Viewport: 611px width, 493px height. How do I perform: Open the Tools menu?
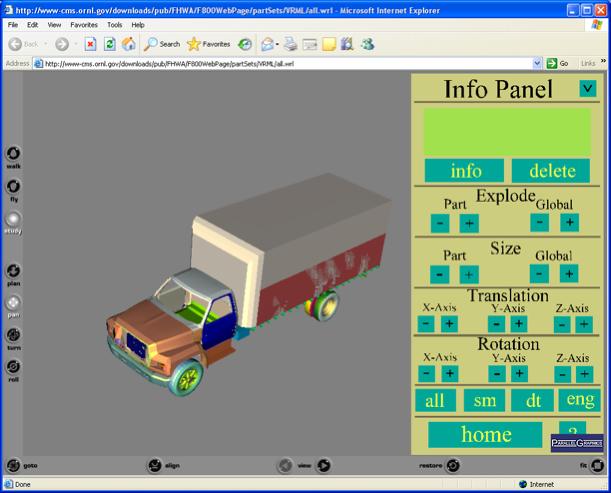115,24
